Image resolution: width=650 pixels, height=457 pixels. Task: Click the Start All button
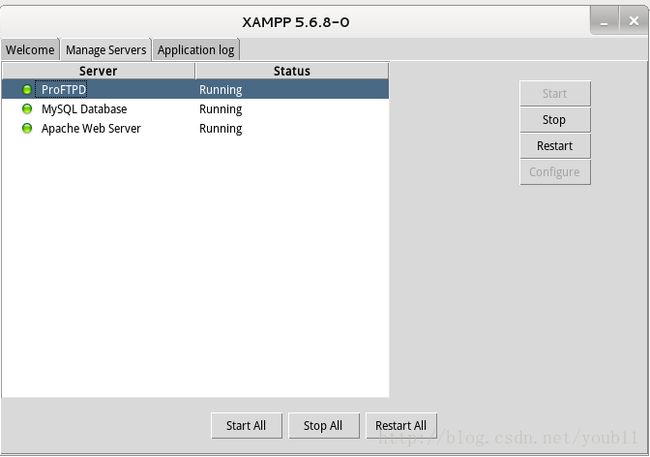click(246, 425)
